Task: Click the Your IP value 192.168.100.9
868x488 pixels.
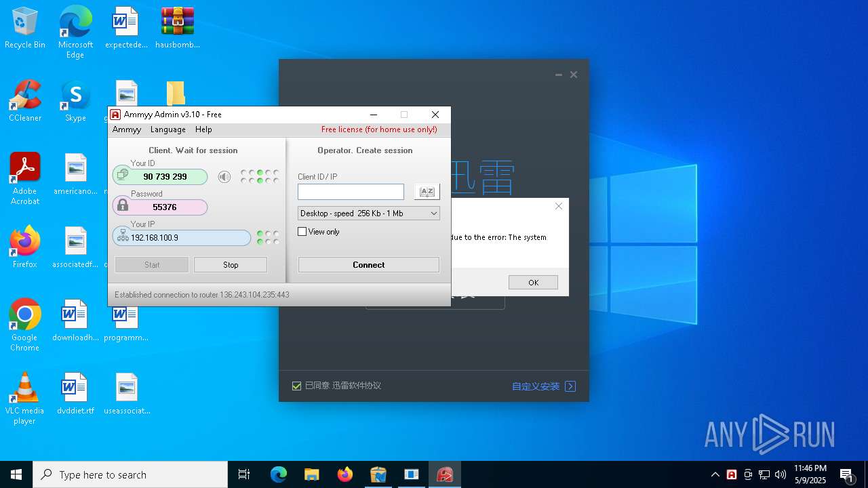Action: [x=155, y=238]
